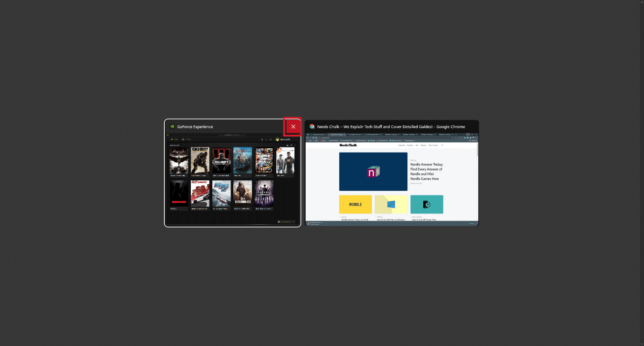The height and width of the screenshot is (346, 644).
Task: Click the 'Nerds Chalk – We Explain Tech Stuff' title
Action: [x=391, y=127]
